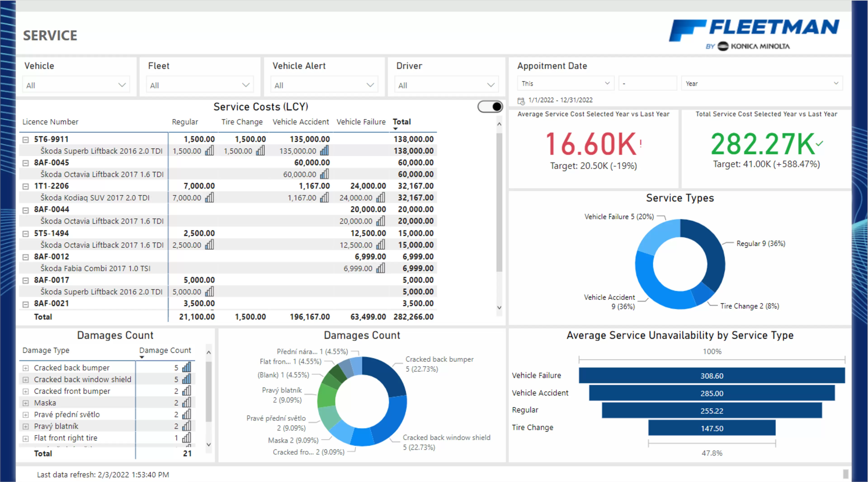The height and width of the screenshot is (482, 868).
Task: Collapse licence number 5T6-9911 row
Action: [26, 139]
